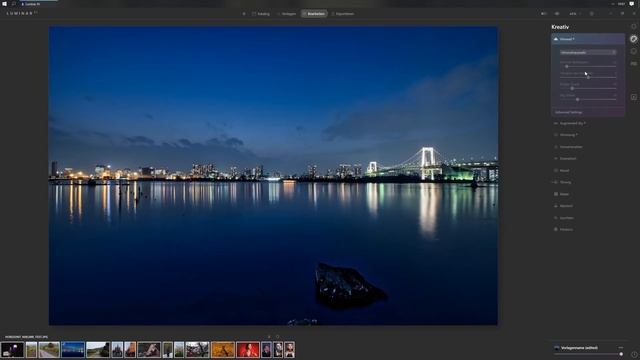Image resolution: width=640 pixels, height=360 pixels.
Task: Select the first dark concert thumbnail in filmstrip
Action: (x=12, y=350)
